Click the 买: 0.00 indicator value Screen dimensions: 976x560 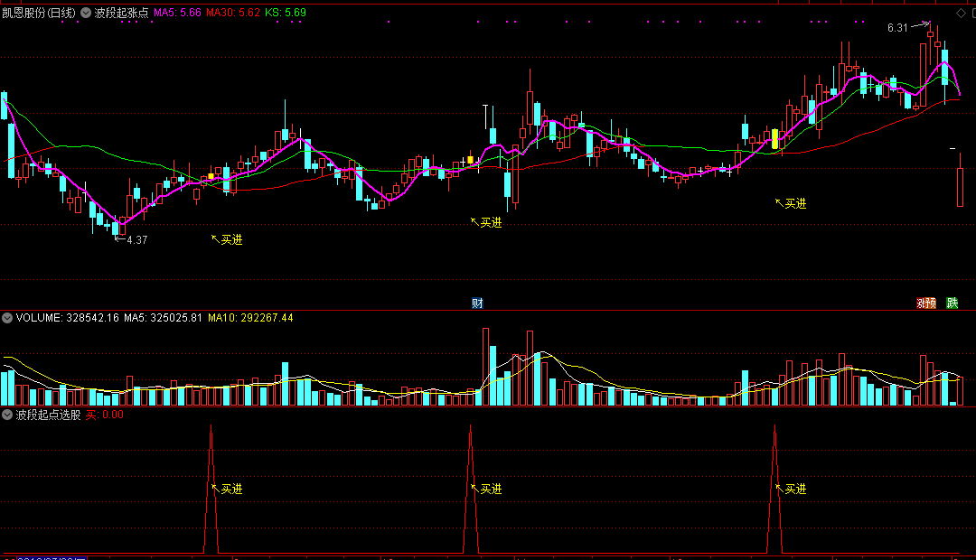tap(105, 415)
